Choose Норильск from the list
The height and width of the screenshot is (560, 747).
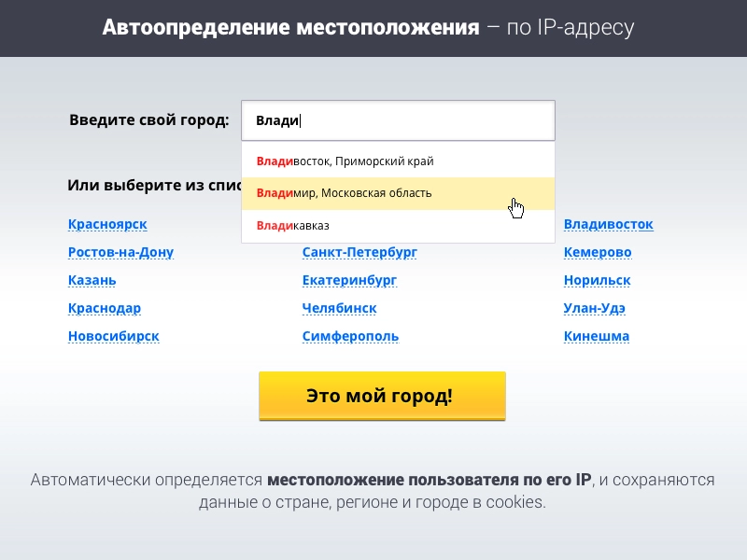coord(597,280)
